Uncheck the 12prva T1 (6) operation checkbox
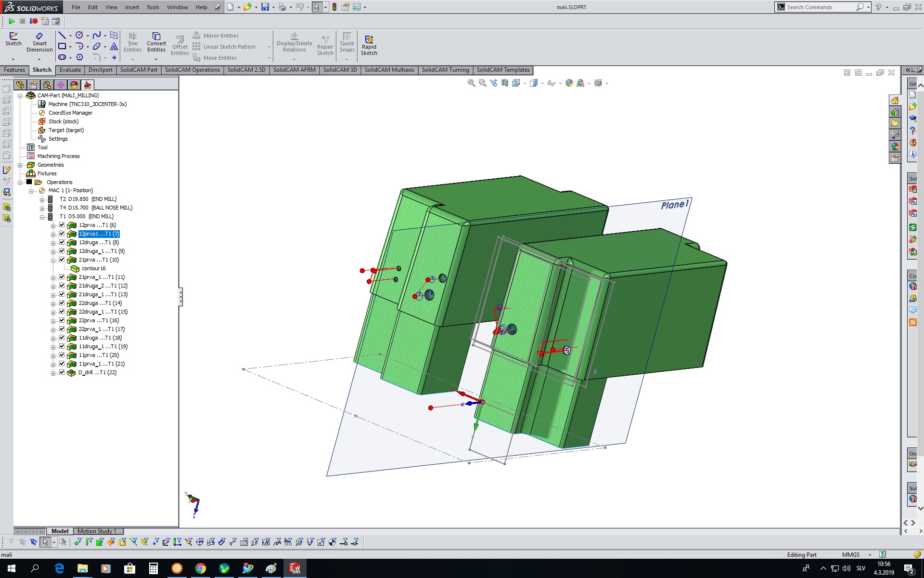Image resolution: width=924 pixels, height=578 pixels. pyautogui.click(x=62, y=225)
